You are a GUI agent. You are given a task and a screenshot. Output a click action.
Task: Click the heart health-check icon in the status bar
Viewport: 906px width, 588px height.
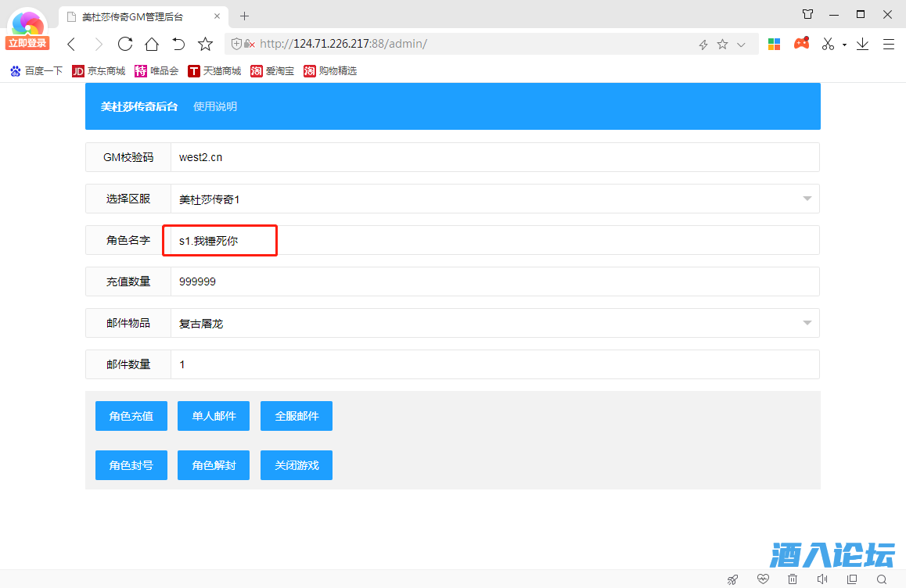(x=763, y=579)
